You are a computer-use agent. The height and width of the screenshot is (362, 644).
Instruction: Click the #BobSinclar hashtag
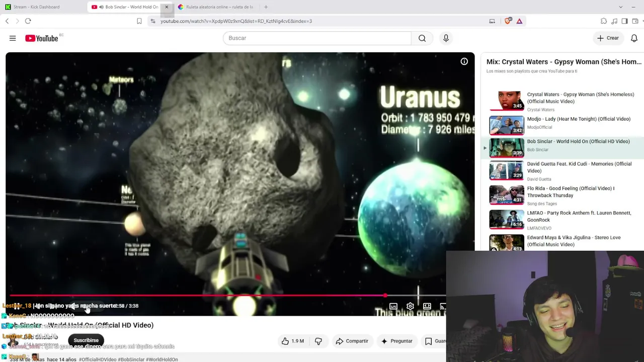[131, 359]
